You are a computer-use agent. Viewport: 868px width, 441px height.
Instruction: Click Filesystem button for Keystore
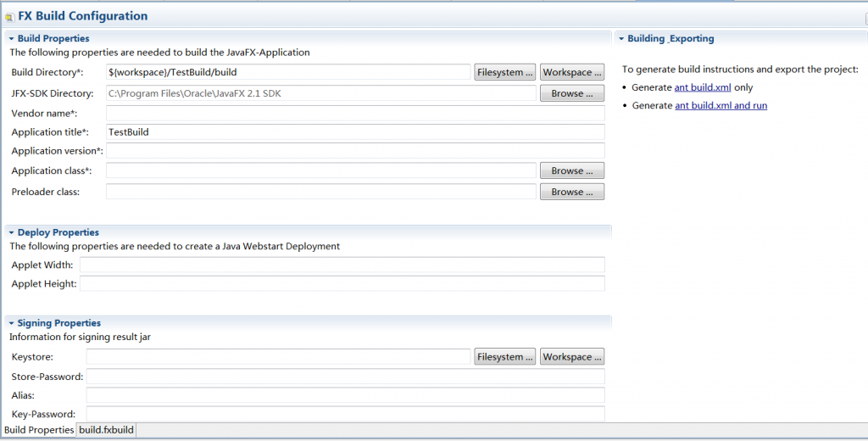505,357
